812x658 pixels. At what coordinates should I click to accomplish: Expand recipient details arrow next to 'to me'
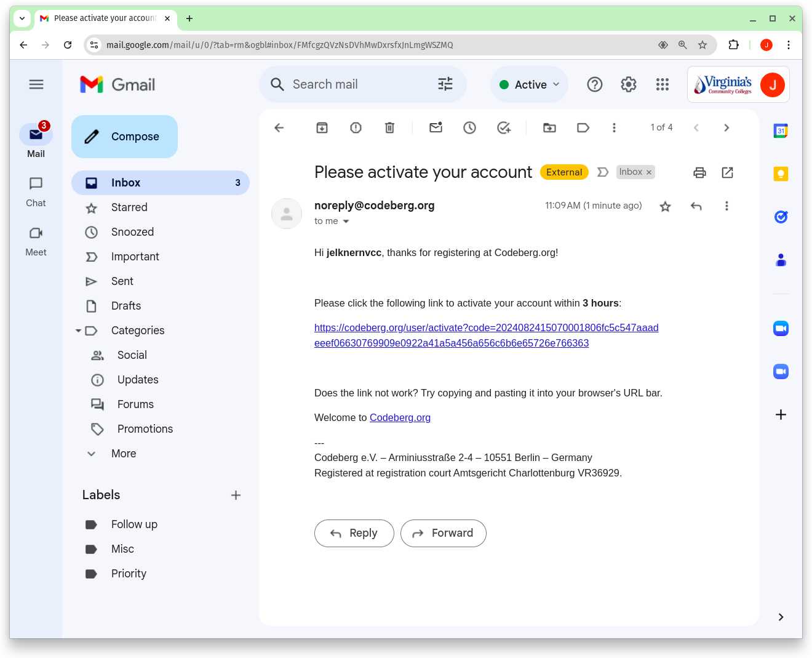tap(346, 222)
